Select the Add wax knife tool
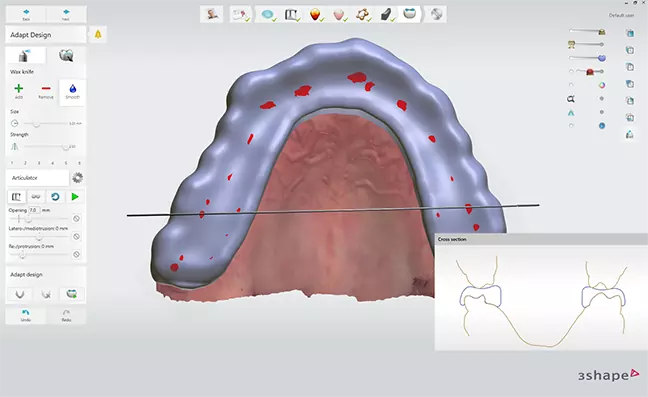Viewport: 648px width, 397px height. (19, 91)
